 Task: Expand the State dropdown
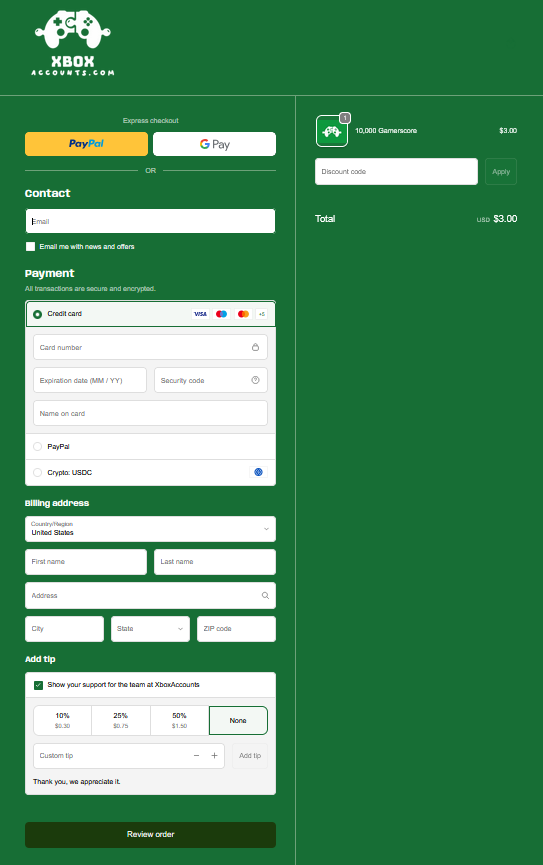coord(150,629)
